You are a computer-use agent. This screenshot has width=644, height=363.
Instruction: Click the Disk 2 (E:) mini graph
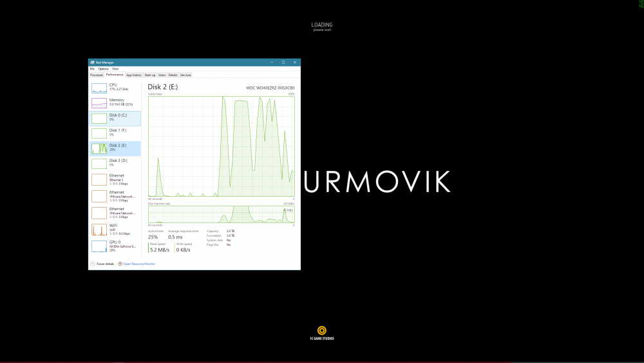99,148
